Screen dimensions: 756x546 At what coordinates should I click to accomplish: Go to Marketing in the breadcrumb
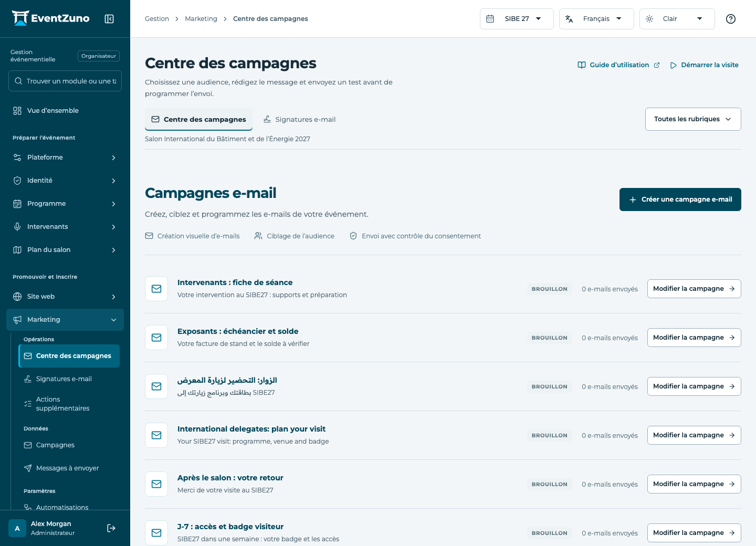point(201,19)
